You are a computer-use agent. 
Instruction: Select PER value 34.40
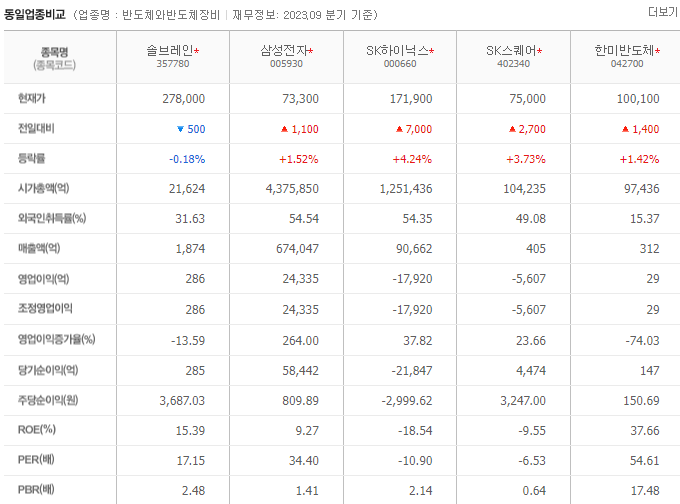click(x=304, y=461)
